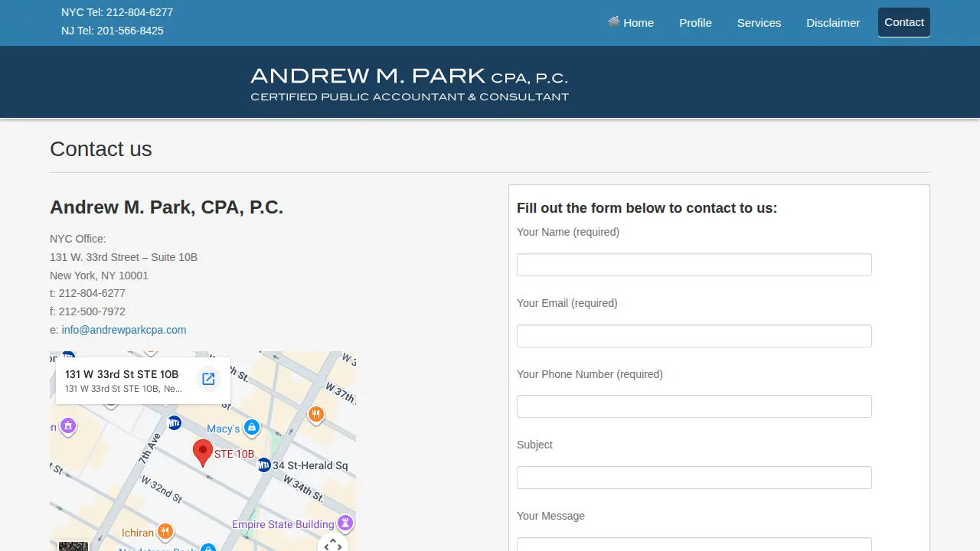This screenshot has width=980, height=551.
Task: Open the Disclaimer page
Action: point(833,22)
